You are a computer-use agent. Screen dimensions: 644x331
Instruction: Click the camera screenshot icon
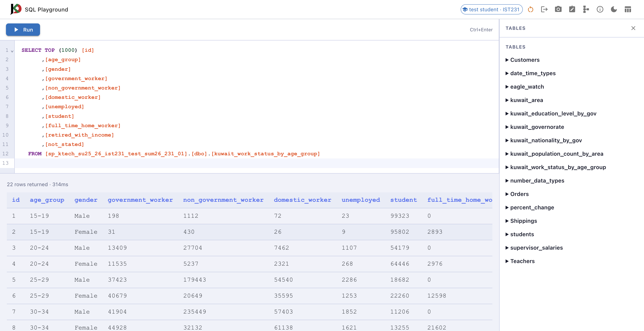(558, 10)
